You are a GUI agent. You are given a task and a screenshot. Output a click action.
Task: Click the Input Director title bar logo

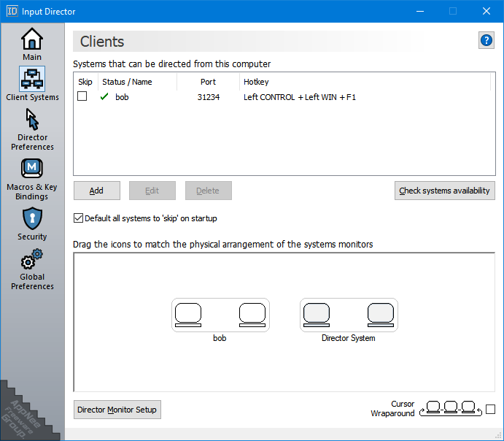12,11
